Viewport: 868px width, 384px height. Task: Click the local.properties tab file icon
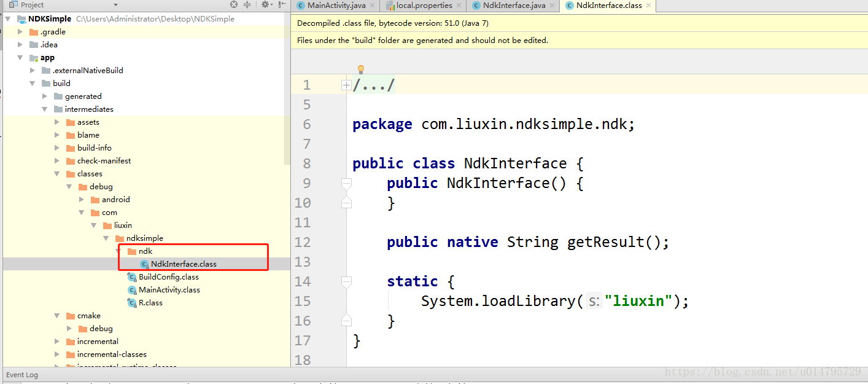[x=390, y=6]
